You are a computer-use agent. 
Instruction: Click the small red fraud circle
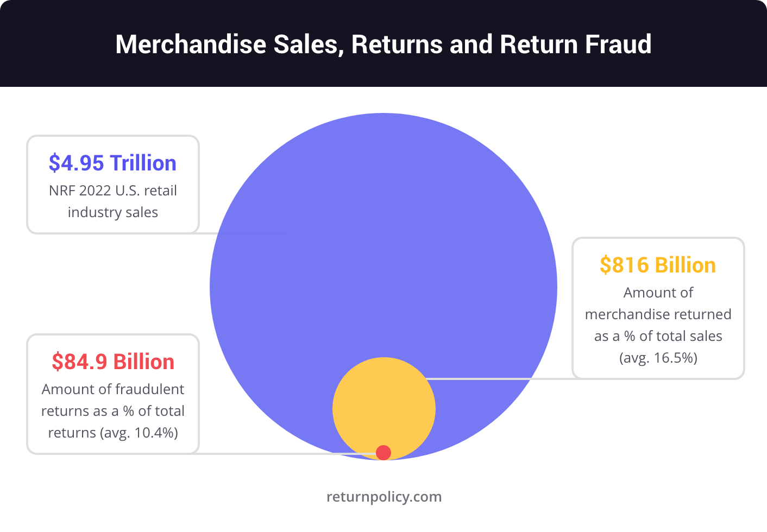coord(383,452)
